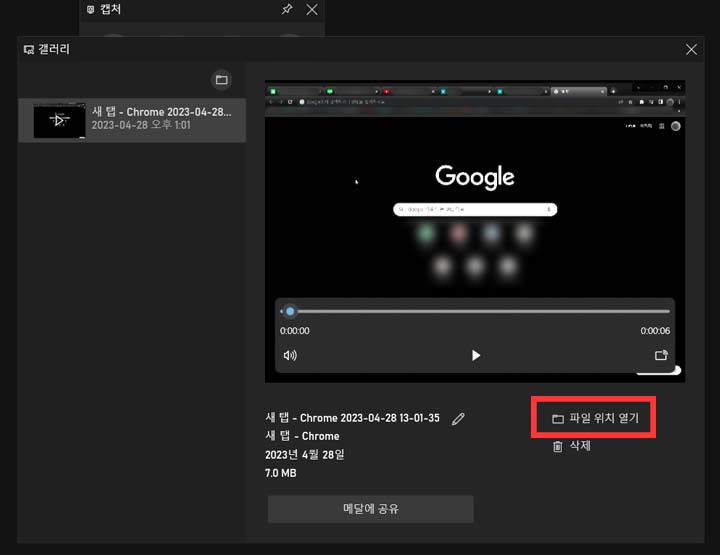Viewport: 720px width, 555px height.
Task: Open captures folder icon above list
Action: [x=221, y=80]
